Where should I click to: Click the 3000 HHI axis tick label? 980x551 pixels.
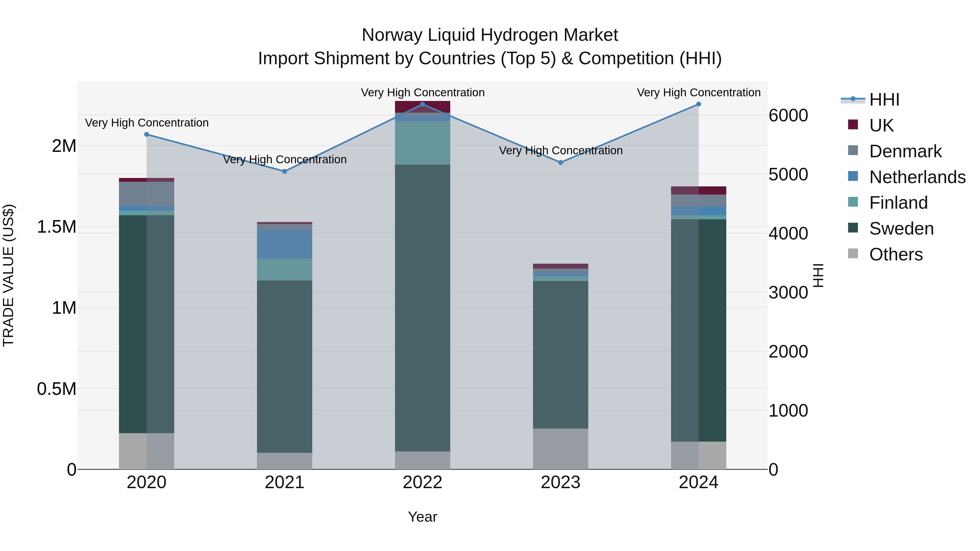pos(788,293)
